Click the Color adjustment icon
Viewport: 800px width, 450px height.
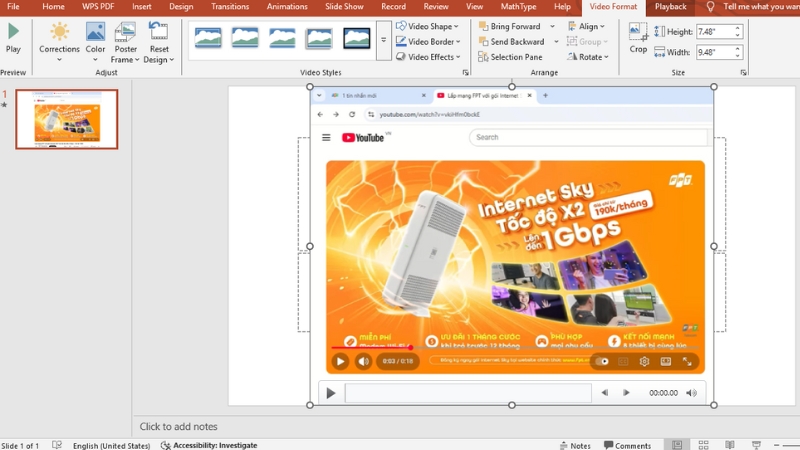(95, 38)
